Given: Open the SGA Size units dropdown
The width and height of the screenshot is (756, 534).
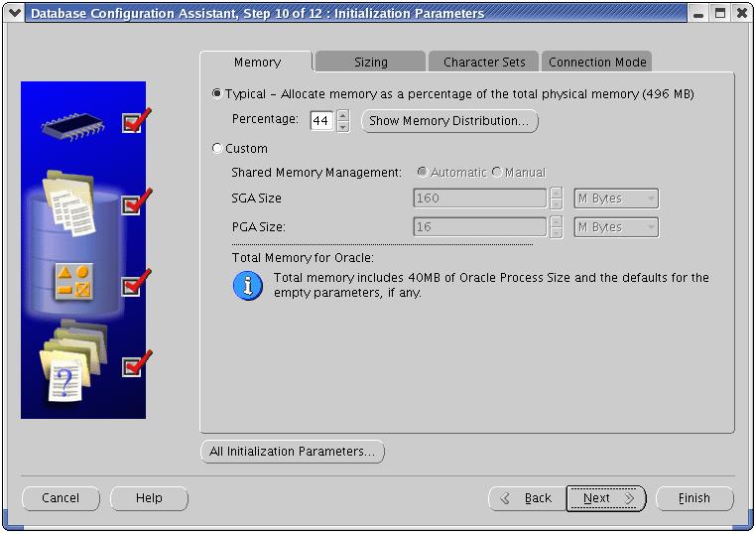Looking at the screenshot, I should point(616,199).
